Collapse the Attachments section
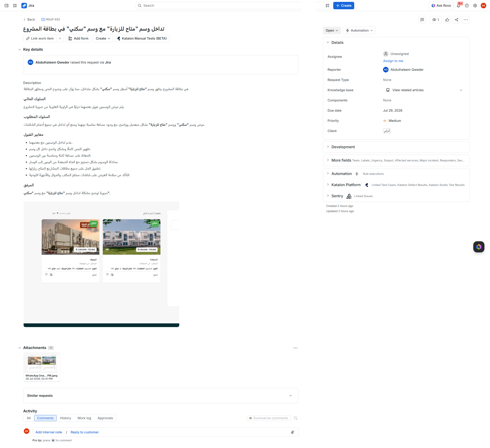490x448 pixels. tap(20, 348)
